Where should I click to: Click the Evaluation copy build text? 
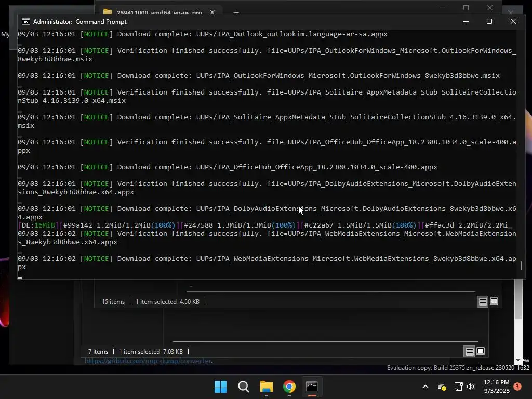click(x=458, y=368)
